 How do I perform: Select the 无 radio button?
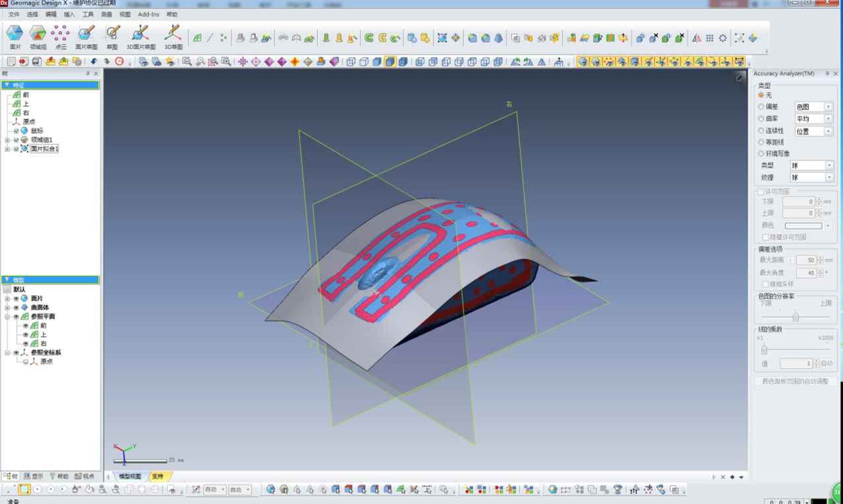point(761,95)
